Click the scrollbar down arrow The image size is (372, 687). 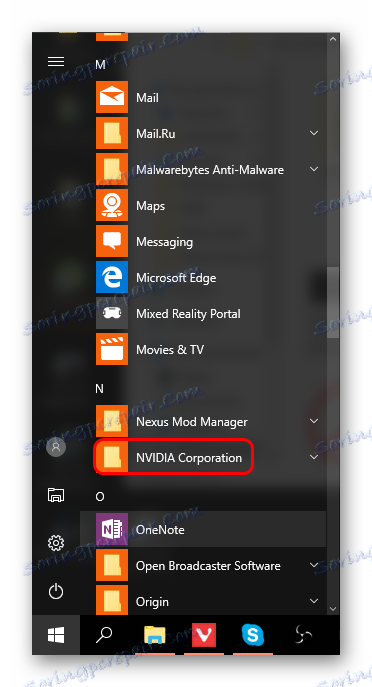[333, 609]
